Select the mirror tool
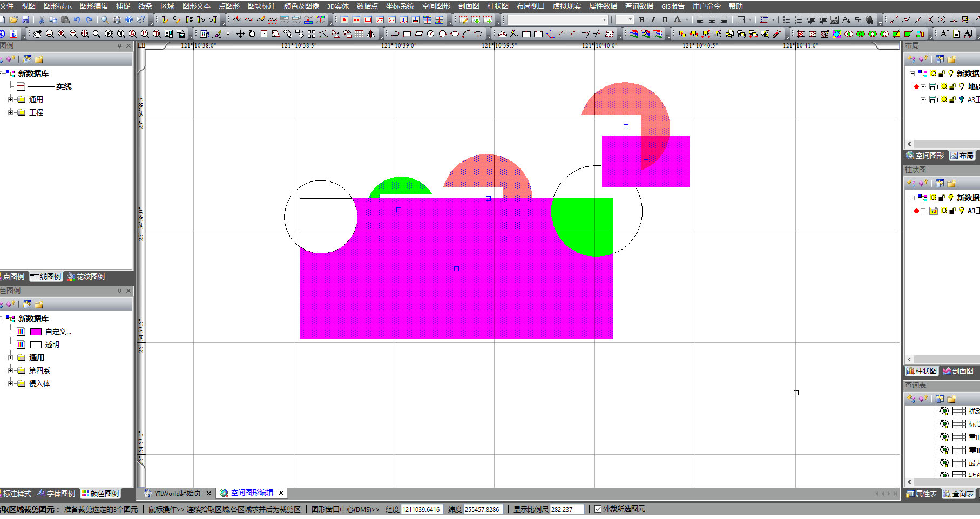The height and width of the screenshot is (519, 980). pyautogui.click(x=371, y=33)
